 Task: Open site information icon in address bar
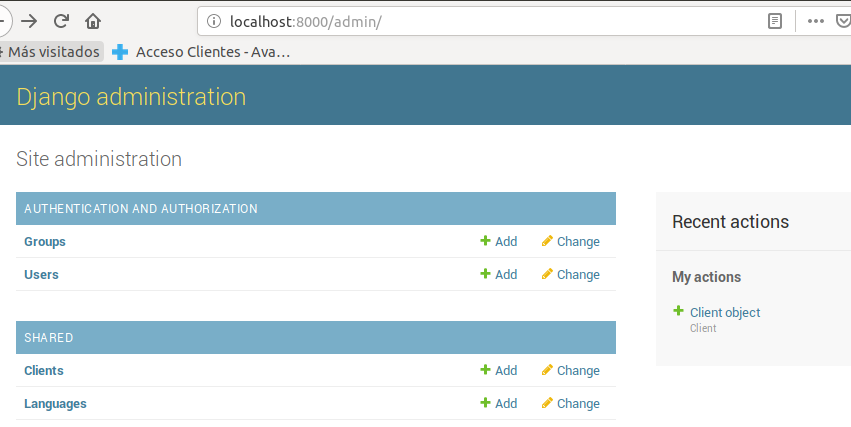point(214,21)
